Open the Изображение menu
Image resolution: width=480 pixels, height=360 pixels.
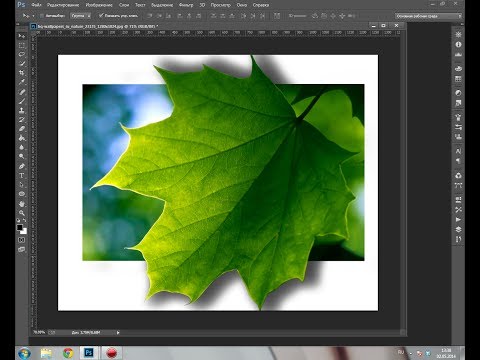coord(99,5)
